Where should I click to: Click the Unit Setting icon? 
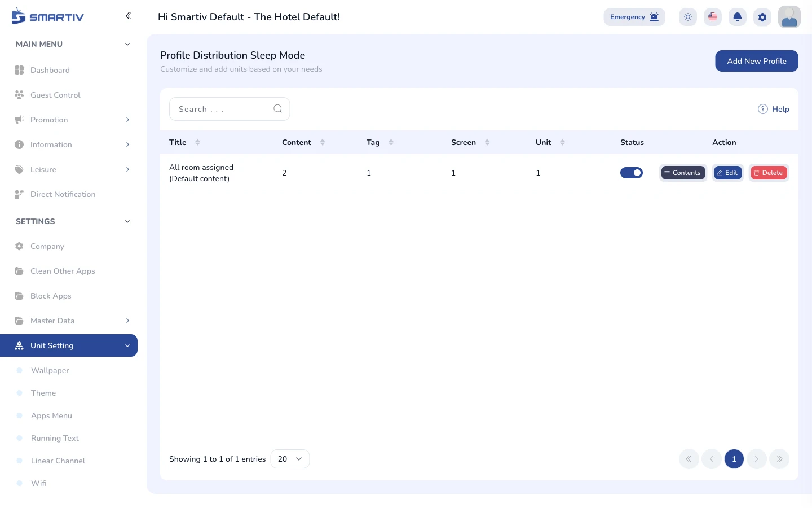(19, 345)
